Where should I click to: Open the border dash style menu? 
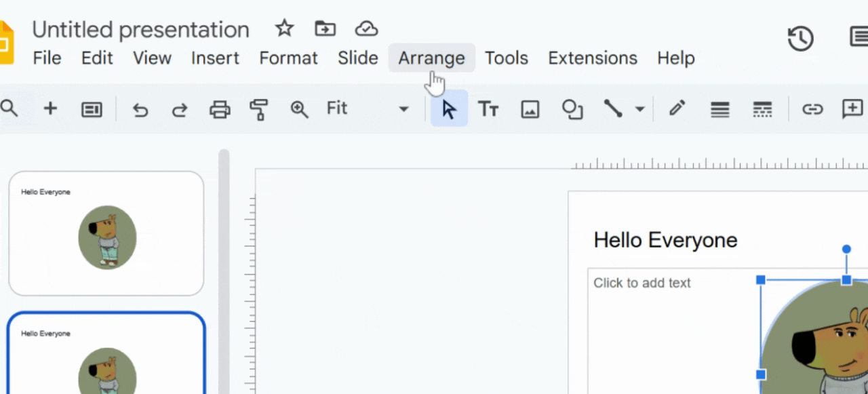(762, 109)
